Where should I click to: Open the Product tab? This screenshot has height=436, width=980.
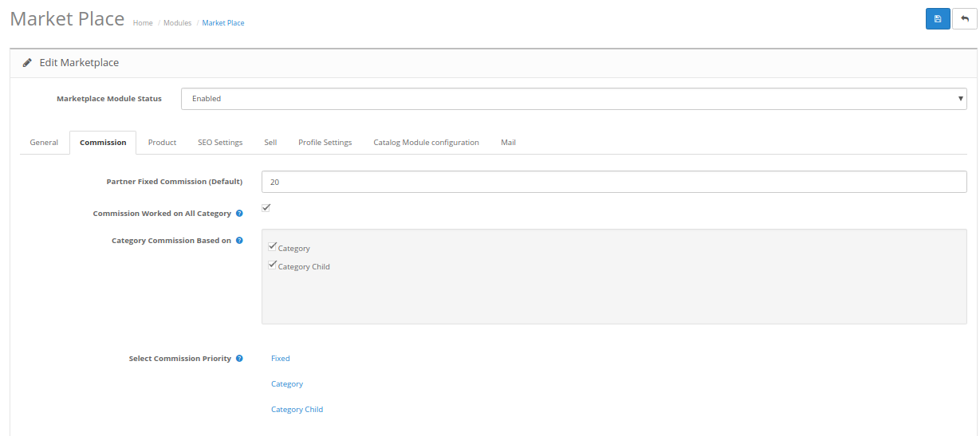pyautogui.click(x=162, y=143)
